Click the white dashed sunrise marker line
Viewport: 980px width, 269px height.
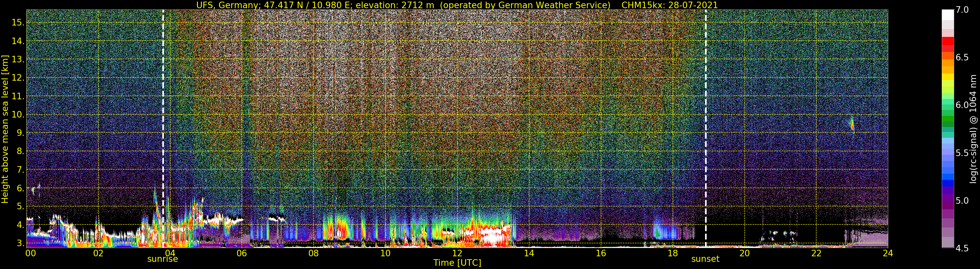[163, 128]
